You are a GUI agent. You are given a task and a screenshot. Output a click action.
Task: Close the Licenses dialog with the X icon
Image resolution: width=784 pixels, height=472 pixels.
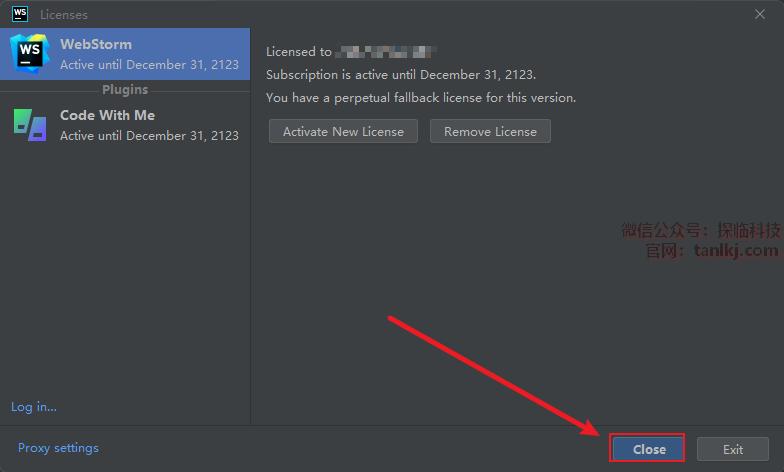coord(760,15)
